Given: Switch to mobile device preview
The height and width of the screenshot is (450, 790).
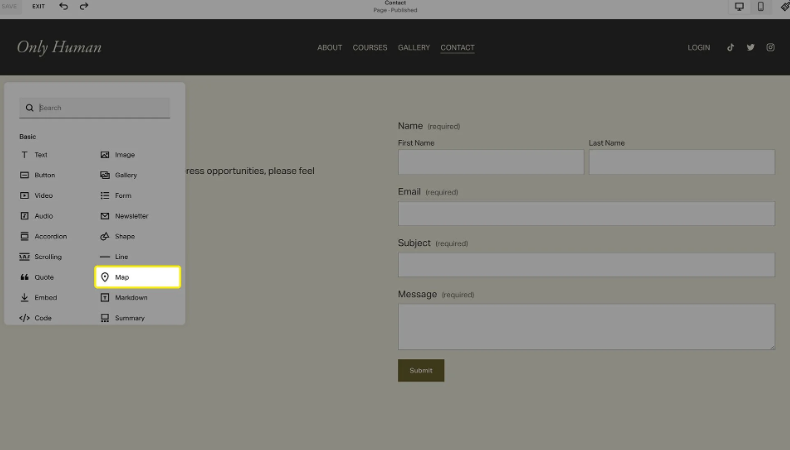Looking at the screenshot, I should (x=760, y=7).
